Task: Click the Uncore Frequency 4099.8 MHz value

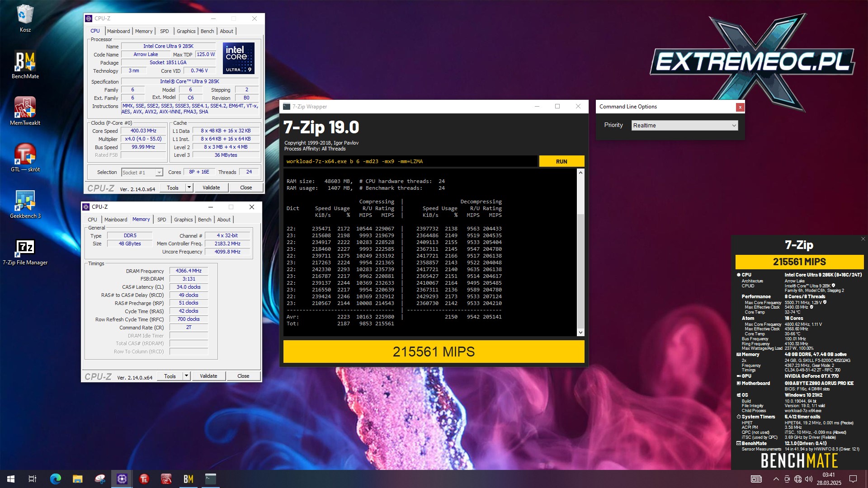Action: [x=227, y=252]
